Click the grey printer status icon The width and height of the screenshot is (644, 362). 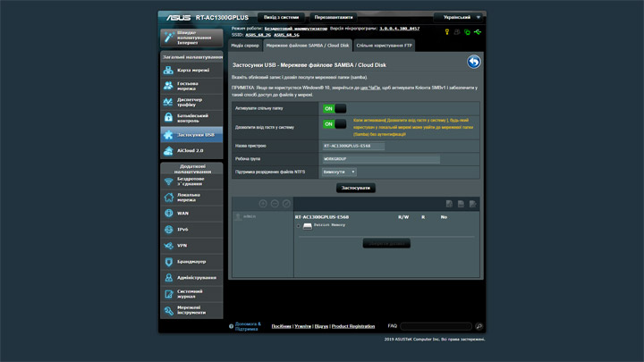pyautogui.click(x=457, y=32)
